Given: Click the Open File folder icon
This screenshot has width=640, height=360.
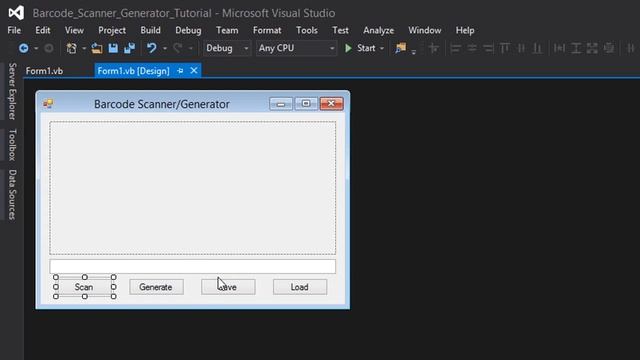Looking at the screenshot, I should [97, 48].
